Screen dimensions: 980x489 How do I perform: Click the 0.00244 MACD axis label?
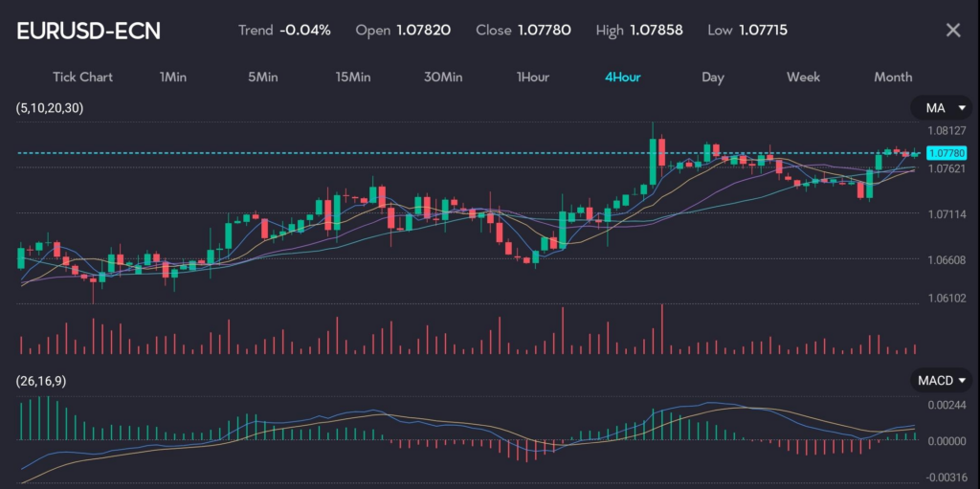[946, 405]
